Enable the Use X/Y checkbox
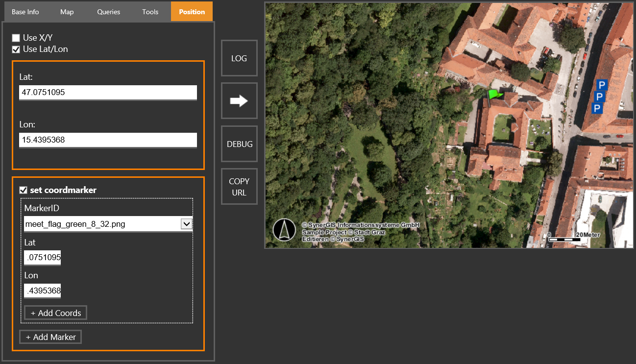The height and width of the screenshot is (364, 636). pyautogui.click(x=16, y=37)
